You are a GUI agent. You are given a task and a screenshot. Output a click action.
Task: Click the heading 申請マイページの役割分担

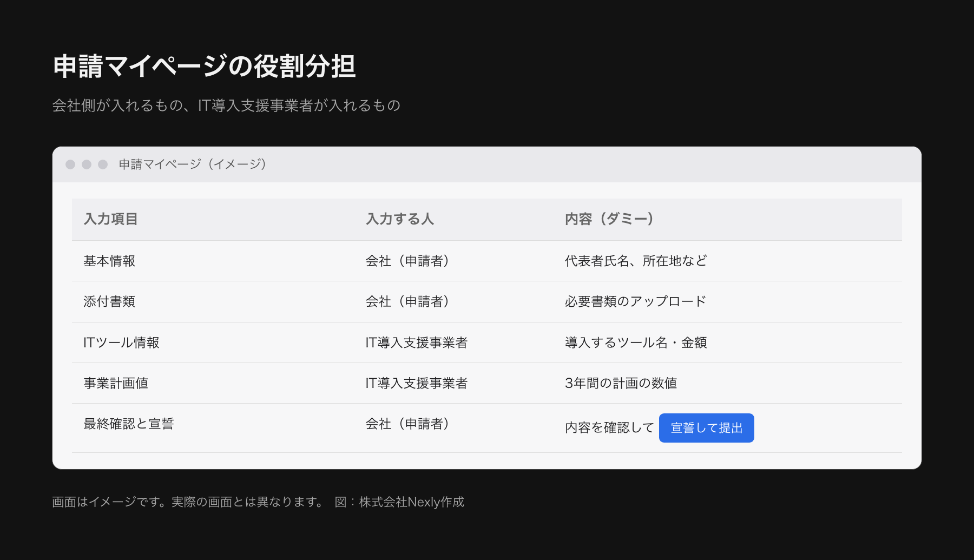click(204, 67)
